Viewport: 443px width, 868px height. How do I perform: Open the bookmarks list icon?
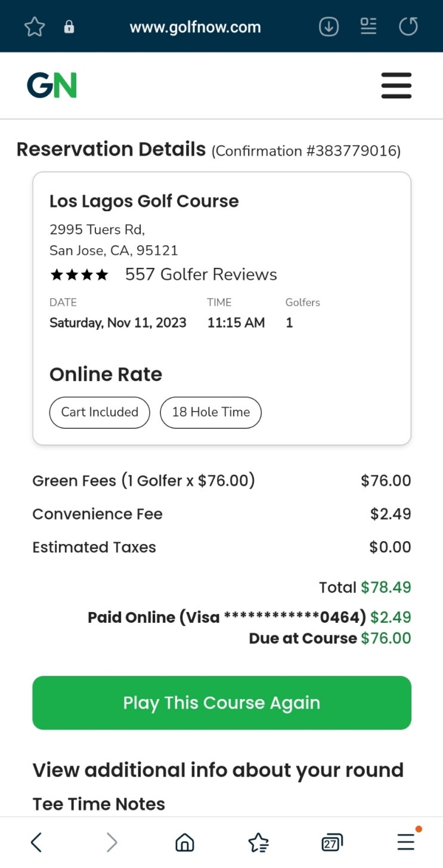258,842
